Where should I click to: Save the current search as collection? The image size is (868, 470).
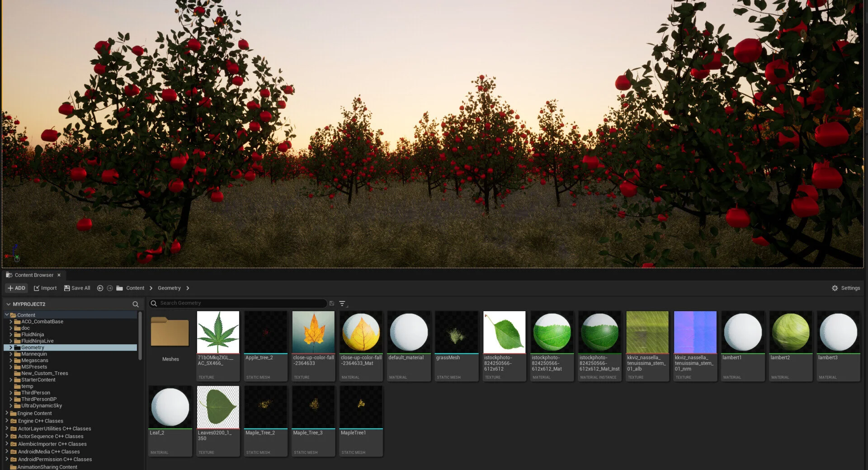click(331, 304)
